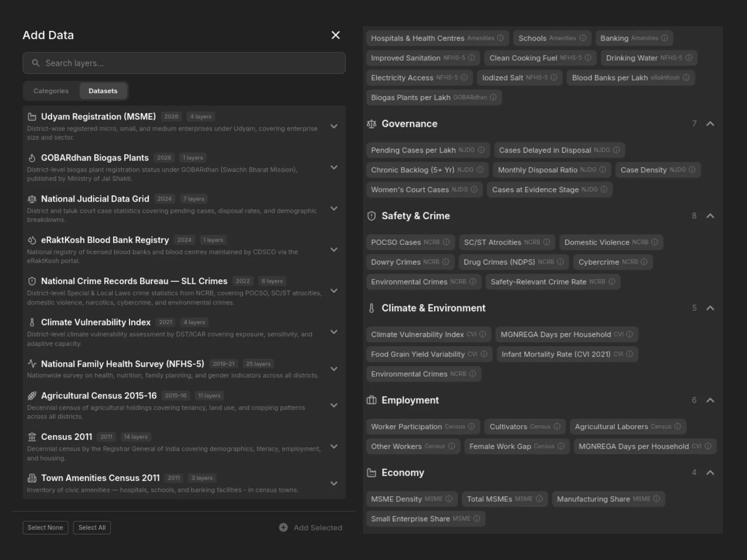Screen dimensions: 747x560
Task: Select the Datasets tab
Action: point(103,91)
